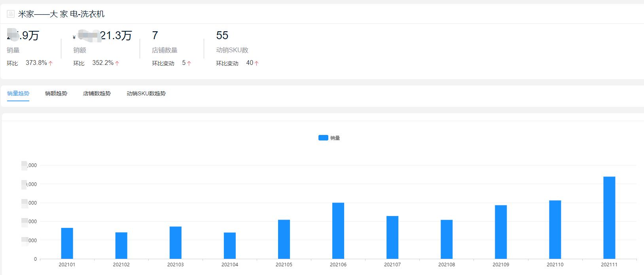
Task: Open the 销额趋势 tab
Action: (56, 93)
